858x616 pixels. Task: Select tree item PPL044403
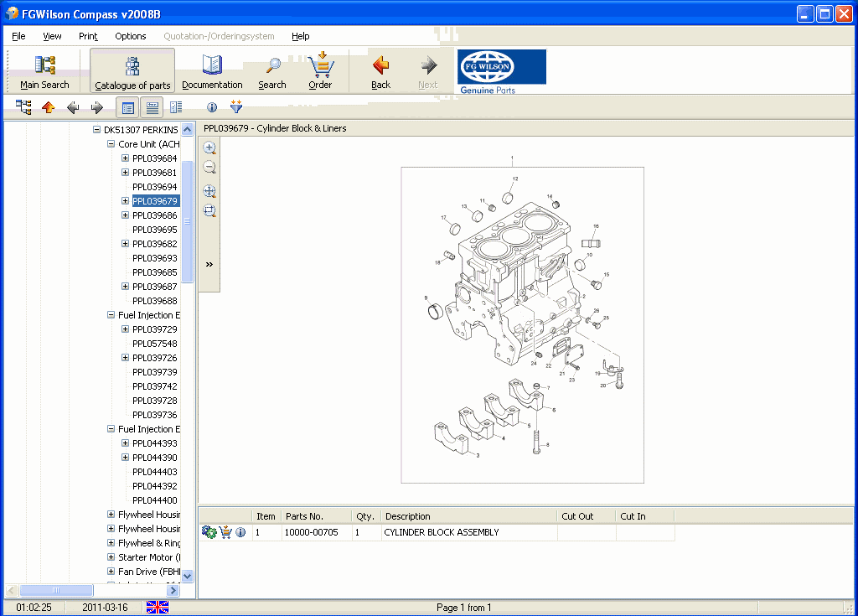click(x=155, y=472)
